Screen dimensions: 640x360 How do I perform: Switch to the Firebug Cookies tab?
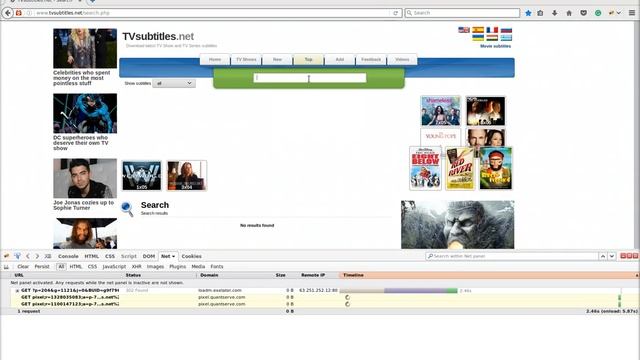pyautogui.click(x=191, y=256)
